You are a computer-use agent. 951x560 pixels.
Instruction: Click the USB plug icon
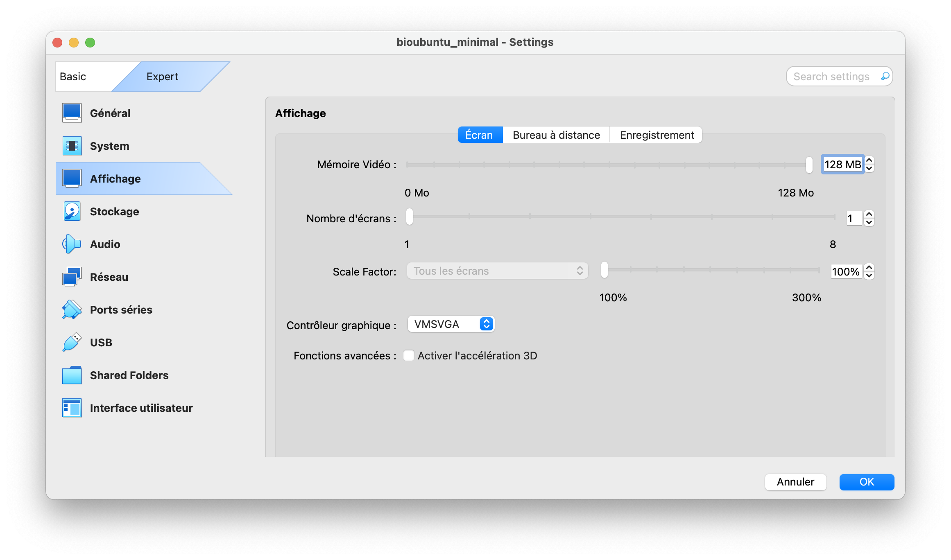tap(72, 342)
